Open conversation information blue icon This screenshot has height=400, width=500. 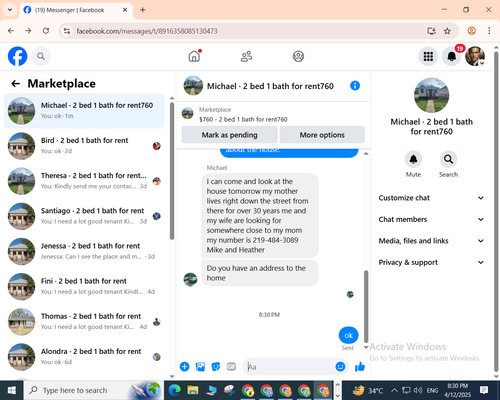click(x=355, y=86)
